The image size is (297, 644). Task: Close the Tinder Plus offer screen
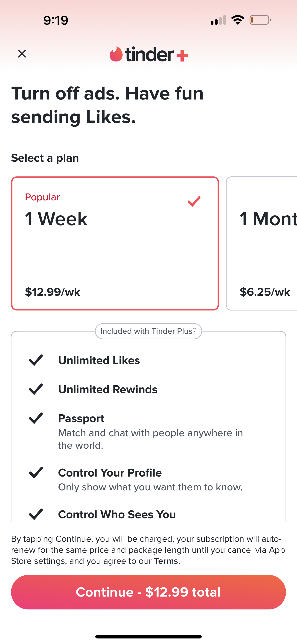pyautogui.click(x=22, y=54)
